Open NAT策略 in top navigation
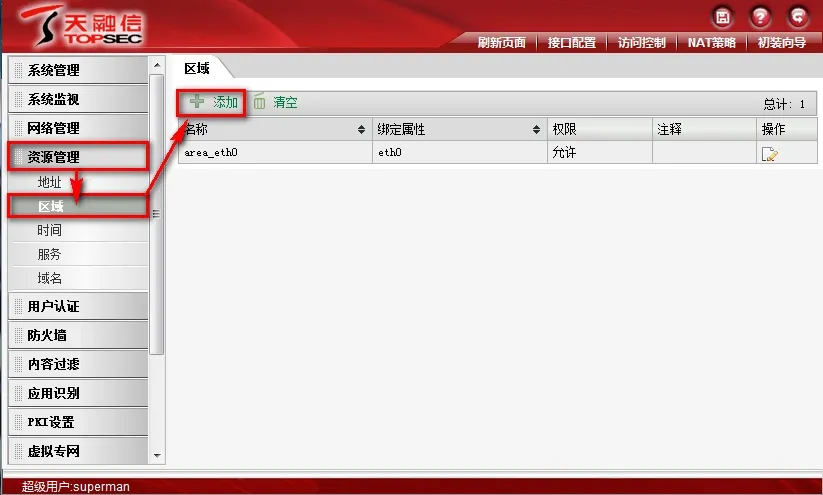823x495 pixels. [x=711, y=43]
